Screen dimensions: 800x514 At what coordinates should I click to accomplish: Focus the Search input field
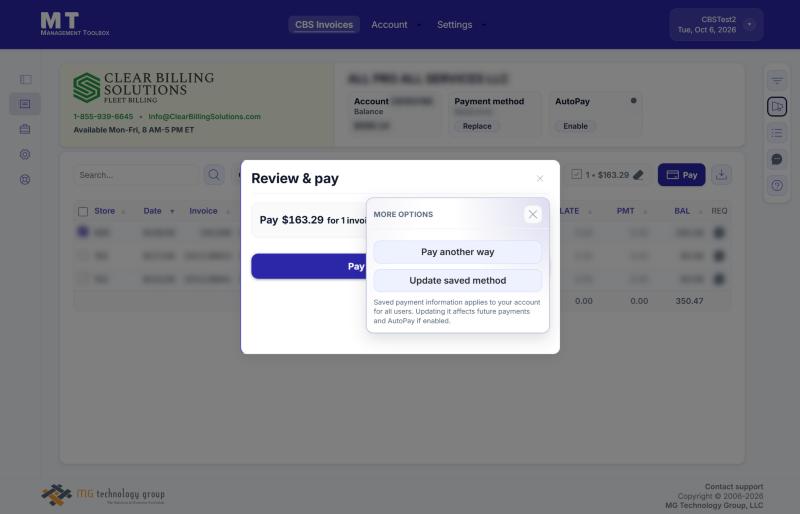pos(136,175)
